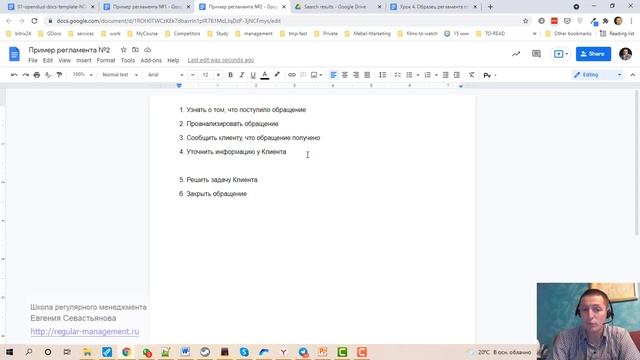
Task: Open the regular-management.ru link
Action: [x=84, y=331]
